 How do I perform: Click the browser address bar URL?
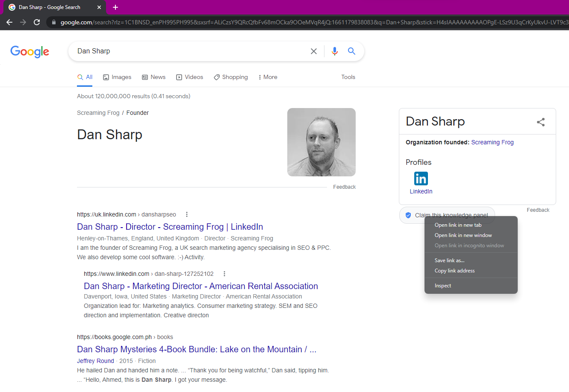pyautogui.click(x=314, y=22)
